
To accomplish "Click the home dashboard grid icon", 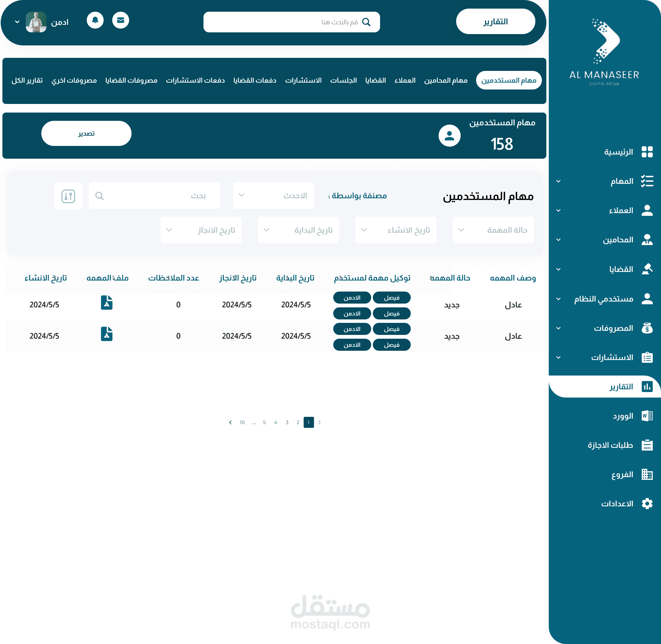I will pyautogui.click(x=647, y=152).
